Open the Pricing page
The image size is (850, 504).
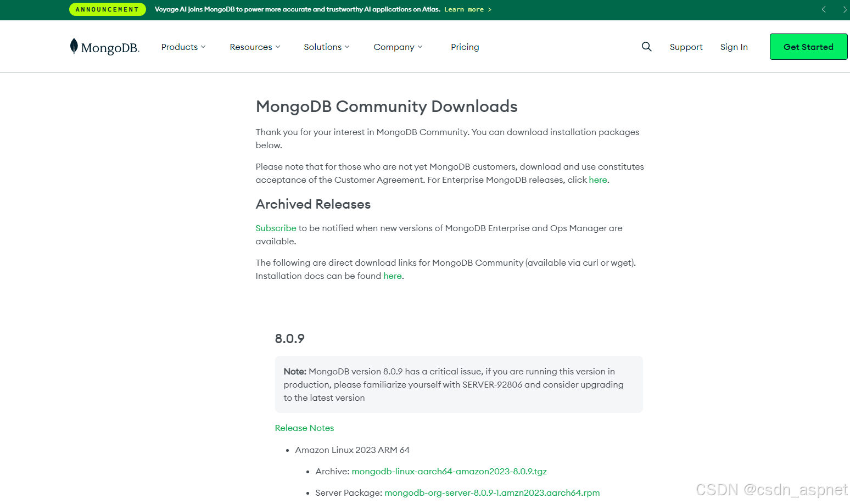point(465,47)
